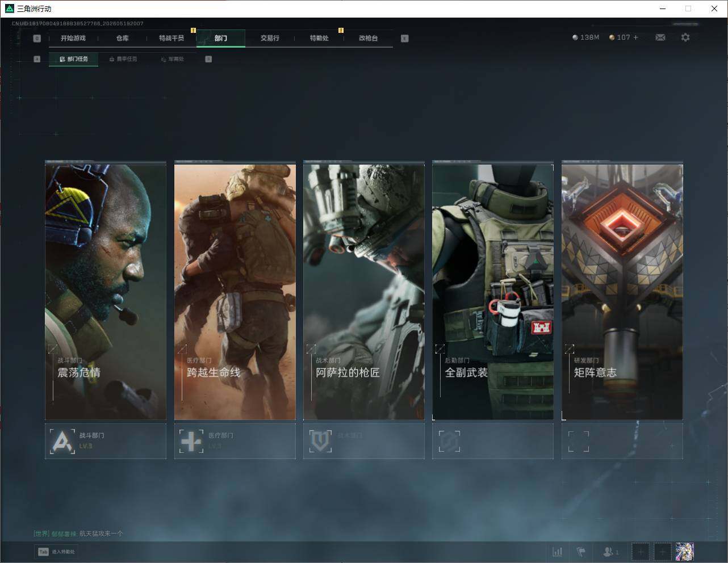Click the 跨越生命线 title text

point(214,373)
